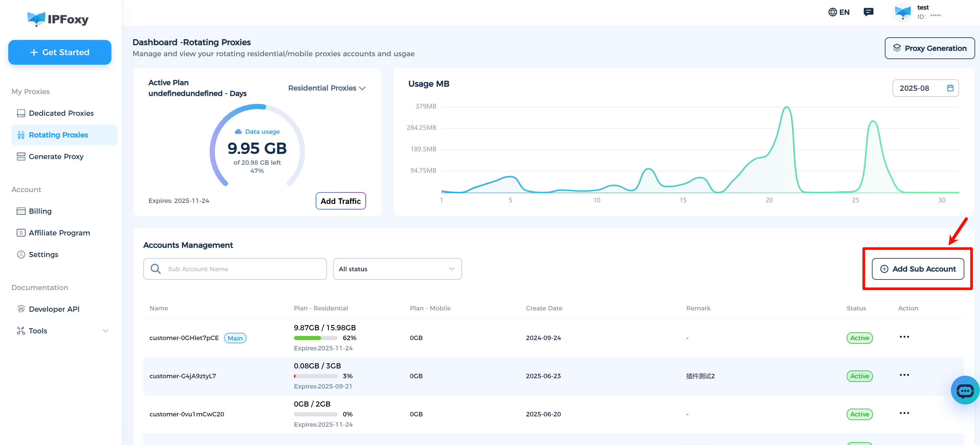
Task: Click the calendar icon in date field
Action: [x=950, y=88]
